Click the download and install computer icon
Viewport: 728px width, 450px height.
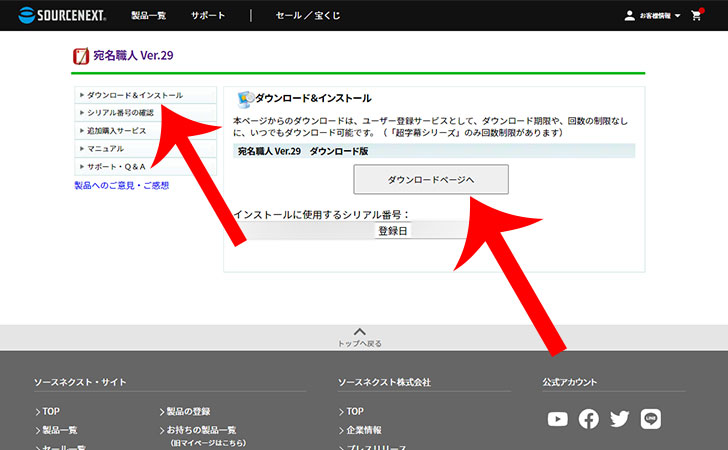(246, 99)
